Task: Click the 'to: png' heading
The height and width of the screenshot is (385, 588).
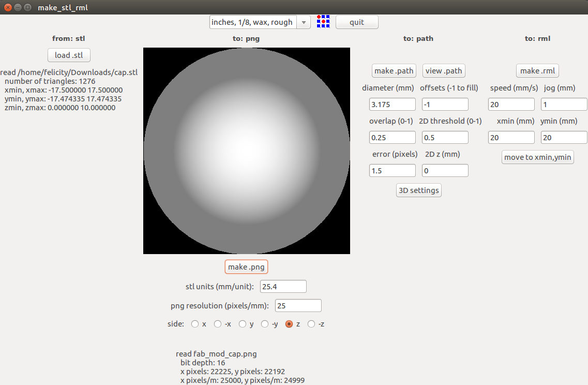Action: [x=246, y=38]
